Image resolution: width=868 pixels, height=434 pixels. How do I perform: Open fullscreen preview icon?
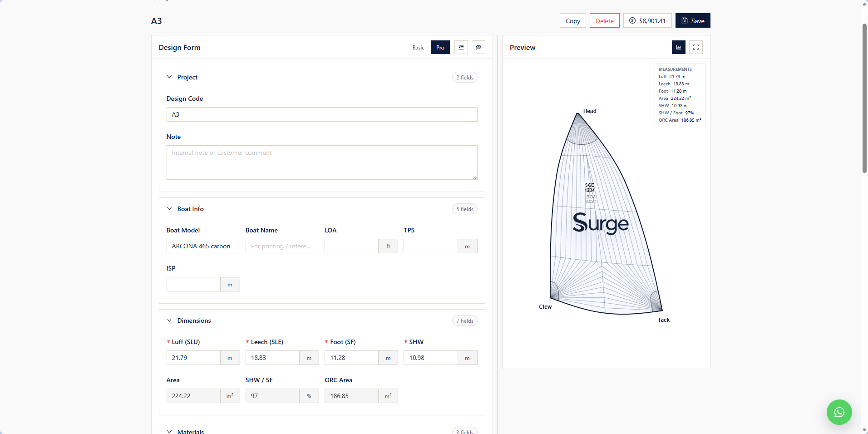click(696, 47)
